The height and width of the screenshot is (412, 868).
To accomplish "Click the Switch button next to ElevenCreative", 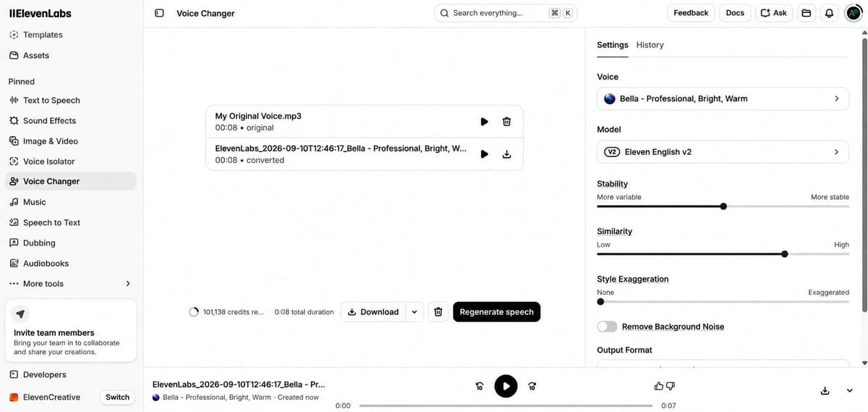I will [x=117, y=397].
